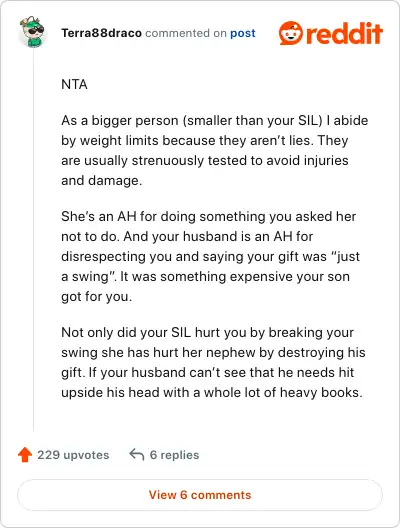Click the Terra88draco avatar image

pos(33,31)
